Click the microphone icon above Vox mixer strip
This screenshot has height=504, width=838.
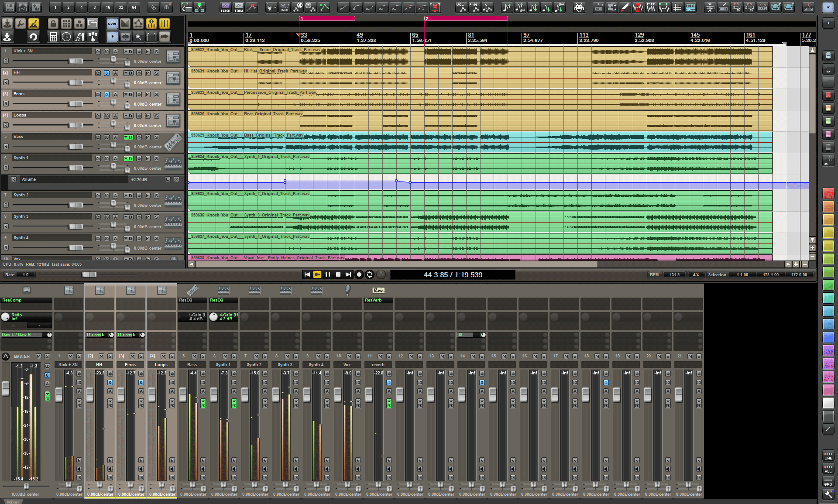pyautogui.click(x=347, y=290)
